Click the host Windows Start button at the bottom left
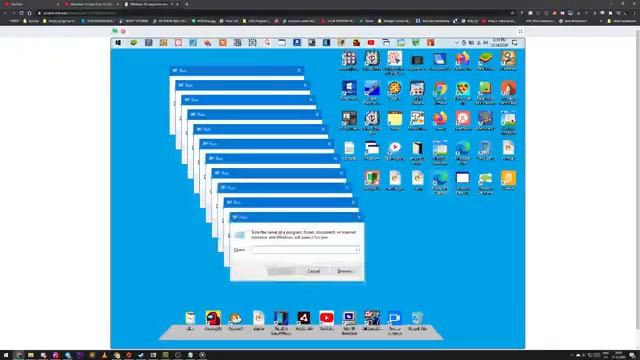Viewport: 640px width, 360px height. tap(6, 355)
